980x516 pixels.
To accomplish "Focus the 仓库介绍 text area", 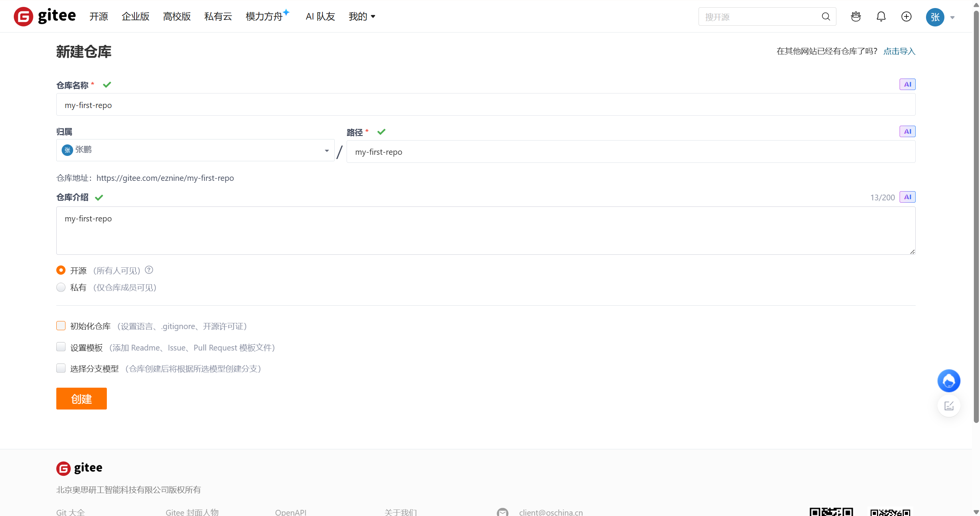I will tap(486, 231).
